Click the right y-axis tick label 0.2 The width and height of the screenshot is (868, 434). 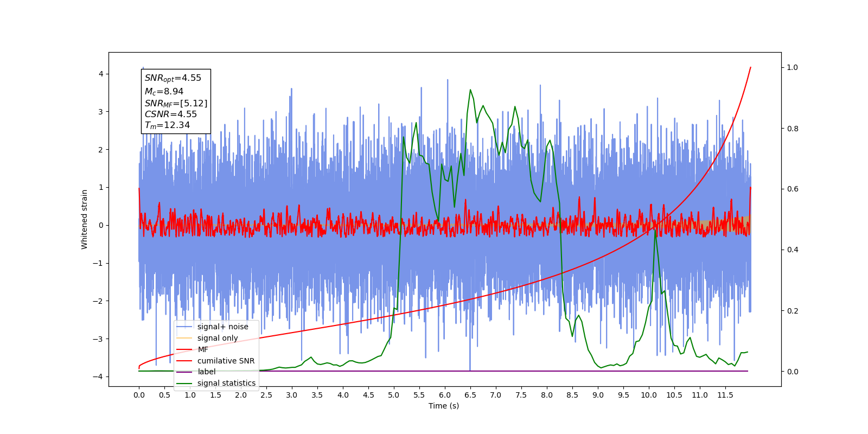pyautogui.click(x=793, y=311)
